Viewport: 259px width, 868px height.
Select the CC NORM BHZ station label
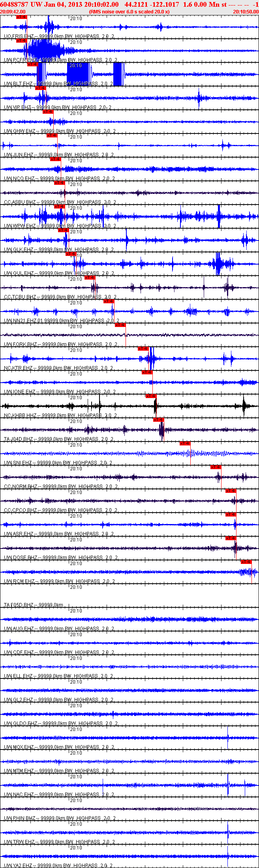pos(21,487)
